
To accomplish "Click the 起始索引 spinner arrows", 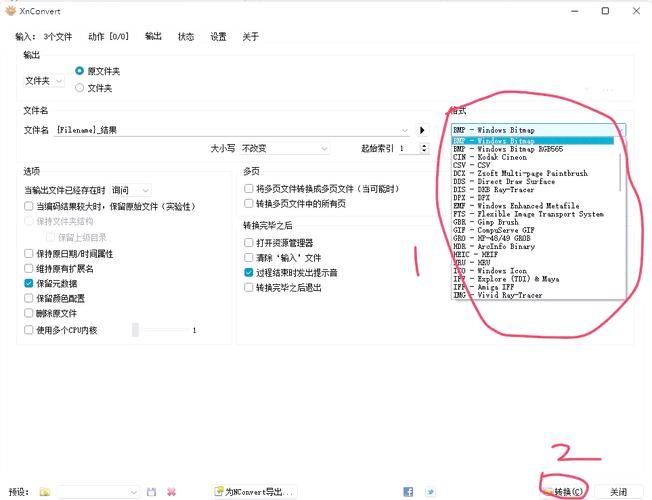I will point(424,148).
